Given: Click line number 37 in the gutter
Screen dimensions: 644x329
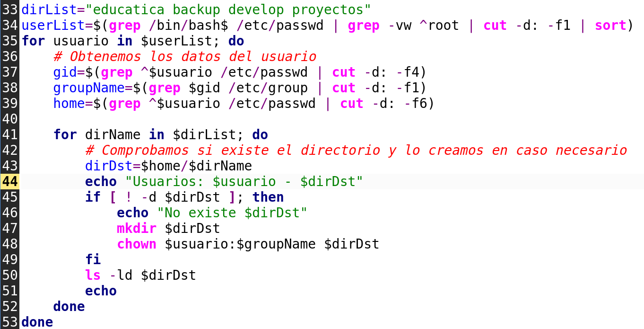Looking at the screenshot, I should [9, 72].
